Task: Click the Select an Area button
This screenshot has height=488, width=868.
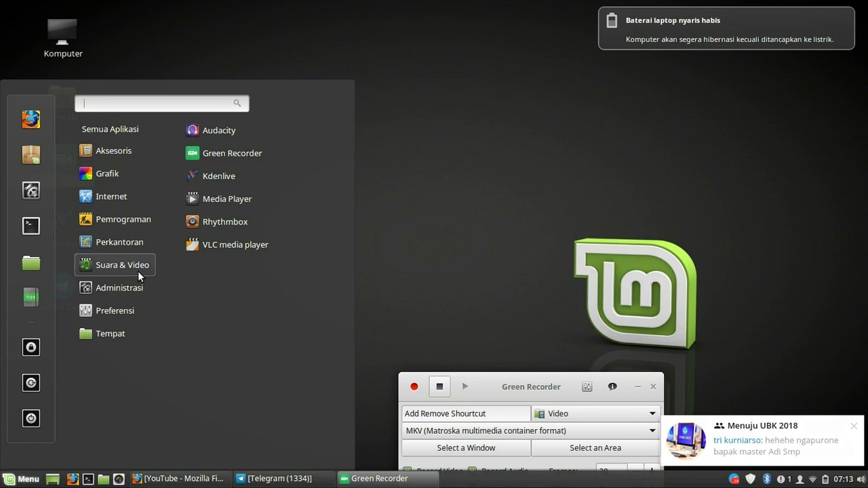Action: 595,447
